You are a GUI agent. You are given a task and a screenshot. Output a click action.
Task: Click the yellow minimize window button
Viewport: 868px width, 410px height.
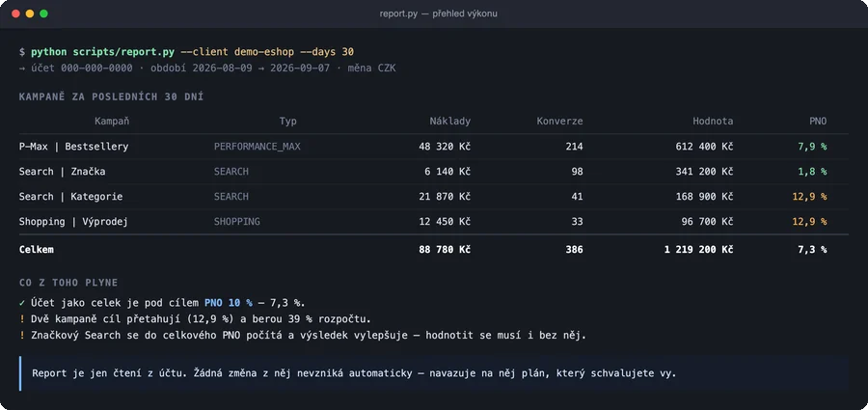(x=30, y=14)
